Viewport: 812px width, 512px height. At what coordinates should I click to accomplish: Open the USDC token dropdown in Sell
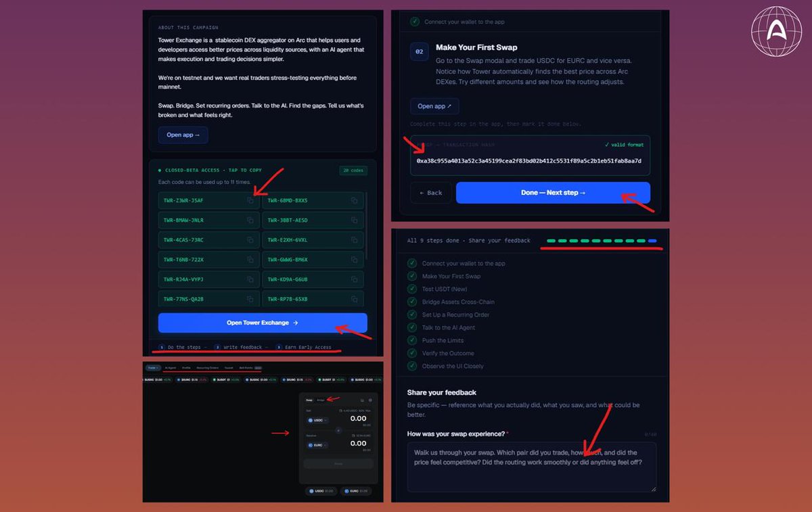click(x=317, y=420)
